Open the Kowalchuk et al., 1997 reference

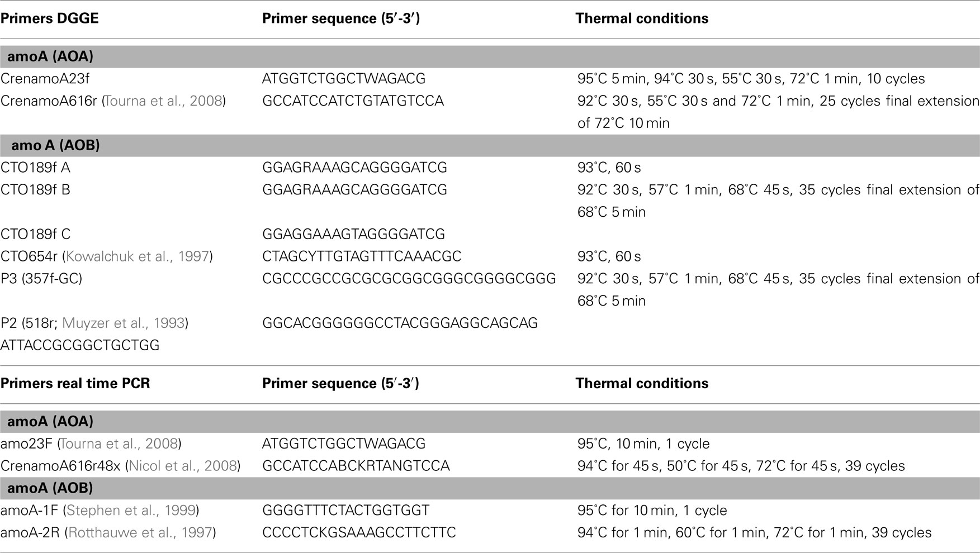pyautogui.click(x=138, y=256)
